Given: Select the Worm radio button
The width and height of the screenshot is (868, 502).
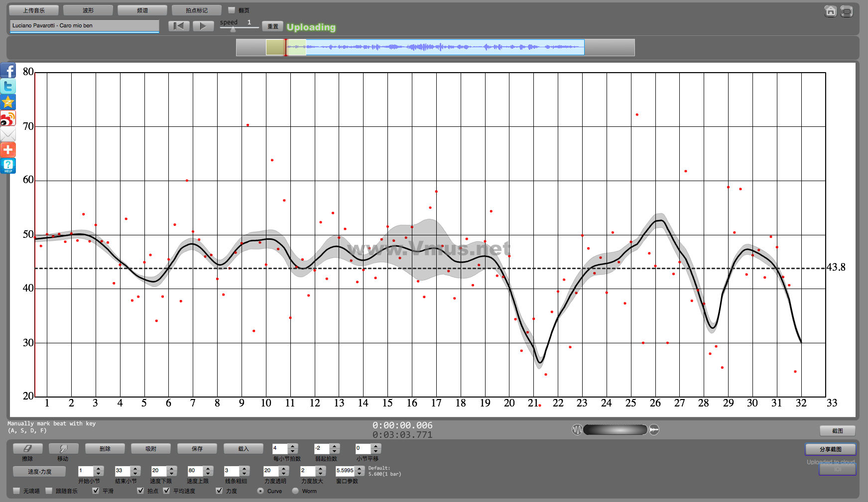Looking at the screenshot, I should click(x=295, y=491).
